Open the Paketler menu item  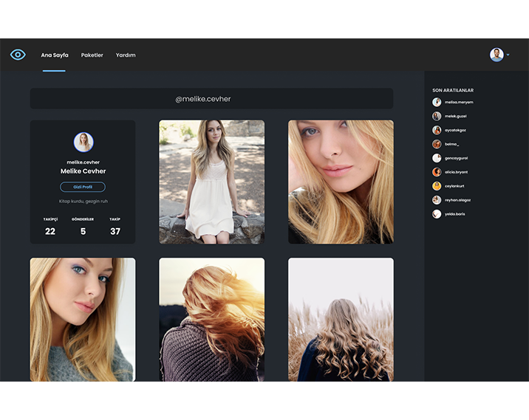click(92, 55)
